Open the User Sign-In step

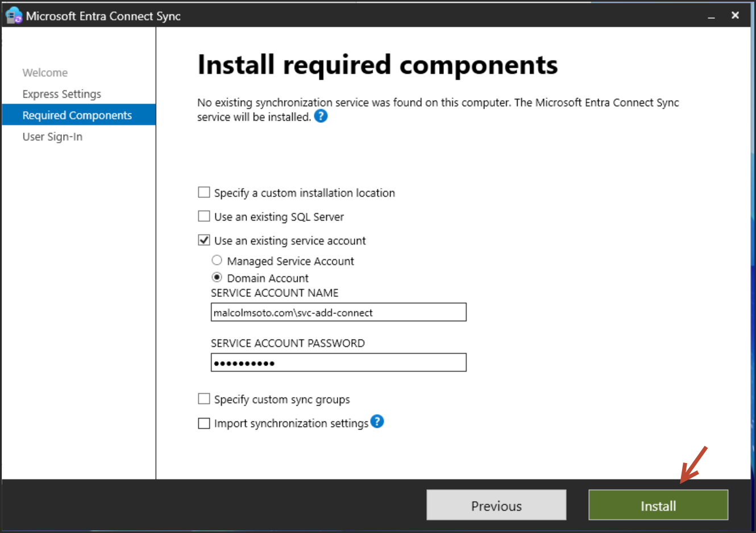(x=52, y=137)
